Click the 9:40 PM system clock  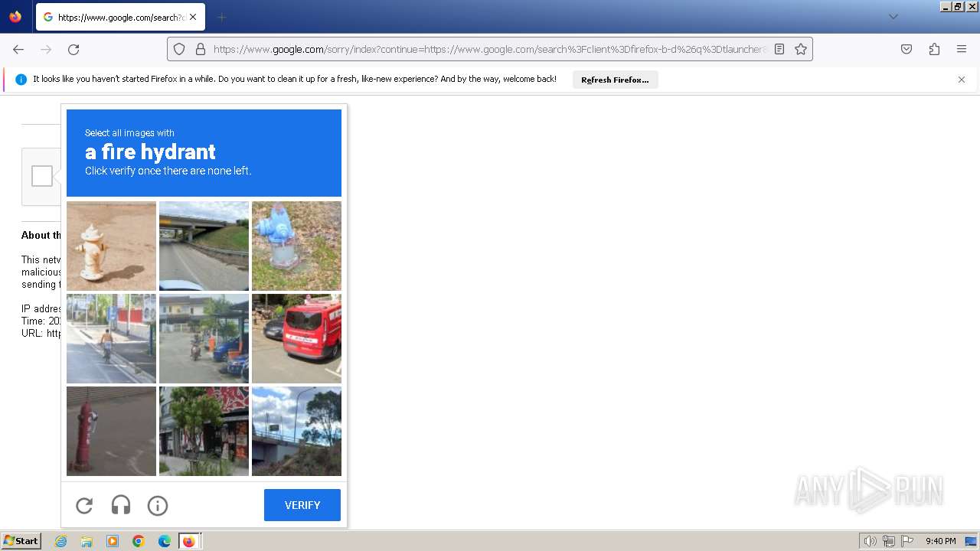[x=940, y=541]
